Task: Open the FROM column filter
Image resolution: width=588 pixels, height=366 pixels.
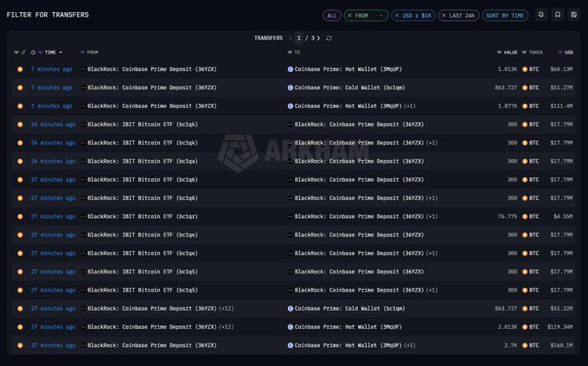Action: (82, 52)
